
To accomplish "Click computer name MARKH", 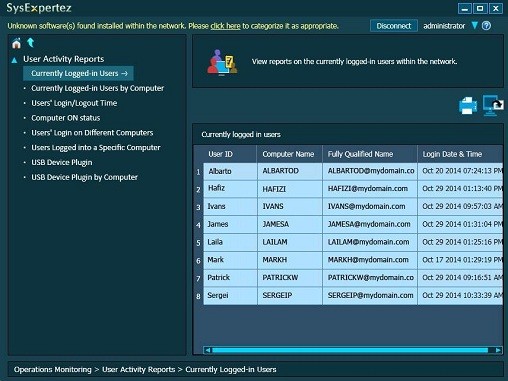I will pyautogui.click(x=290, y=260).
